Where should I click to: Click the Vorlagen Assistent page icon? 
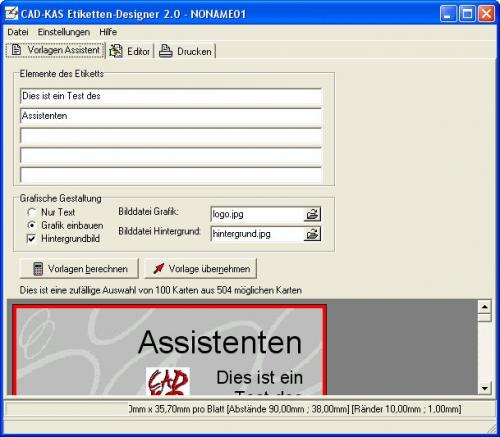click(16, 50)
